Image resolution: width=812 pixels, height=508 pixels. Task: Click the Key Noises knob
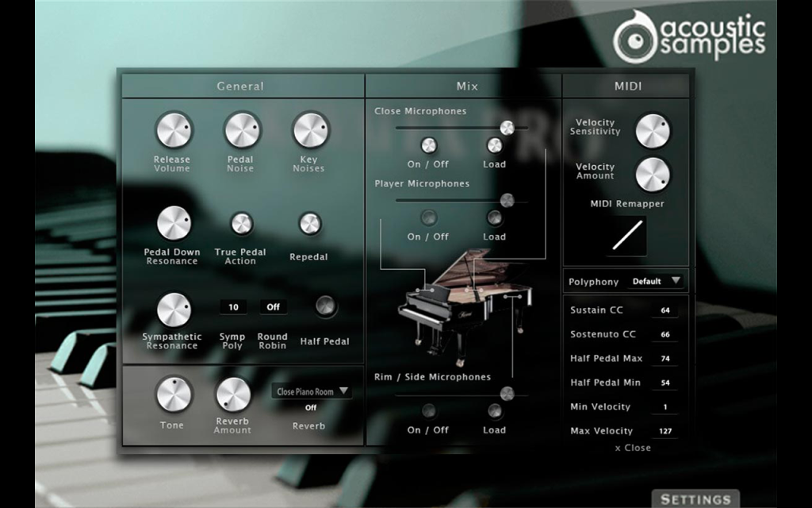coord(310,130)
